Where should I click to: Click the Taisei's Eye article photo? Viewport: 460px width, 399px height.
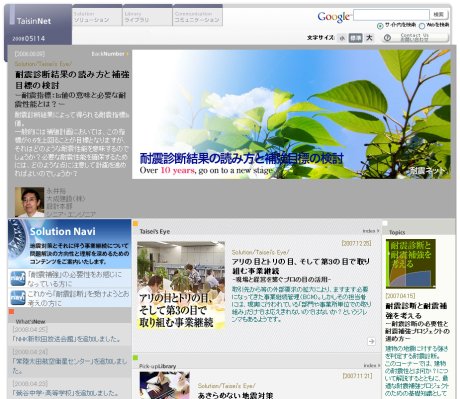point(181,285)
